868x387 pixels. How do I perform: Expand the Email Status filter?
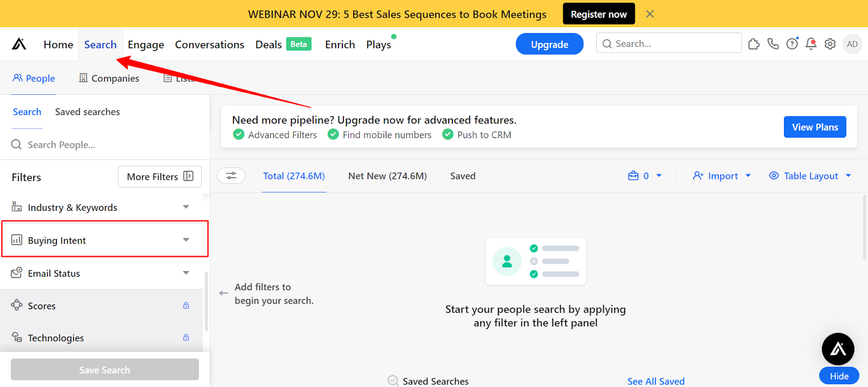101,273
